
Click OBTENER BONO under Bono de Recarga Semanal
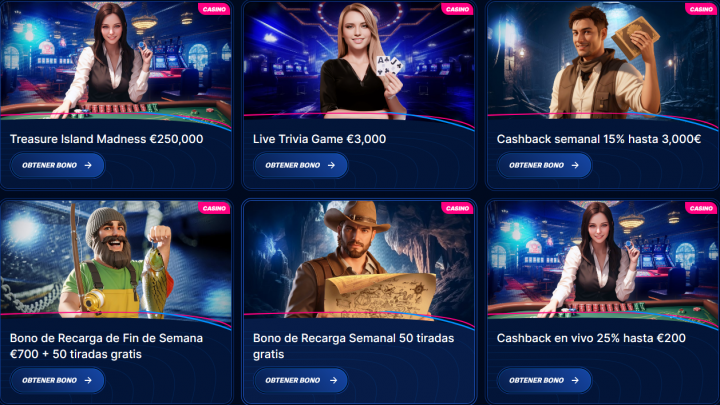tap(301, 380)
